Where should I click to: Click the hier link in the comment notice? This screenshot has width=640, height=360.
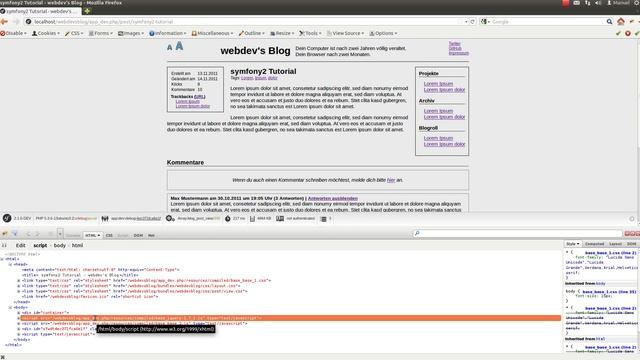click(391, 180)
